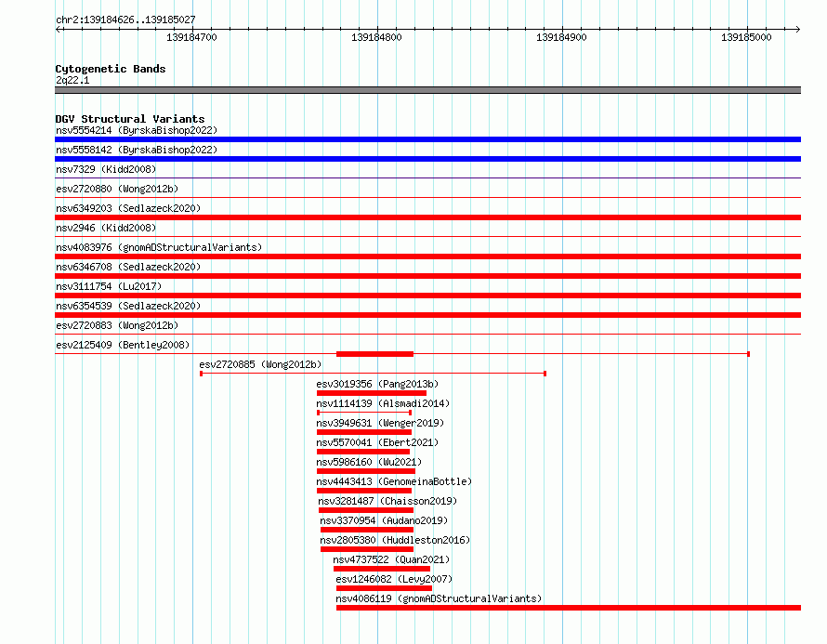Select the nsv7329 (Kidd2008) label
Screen dimensions: 827x644
pyautogui.click(x=106, y=169)
